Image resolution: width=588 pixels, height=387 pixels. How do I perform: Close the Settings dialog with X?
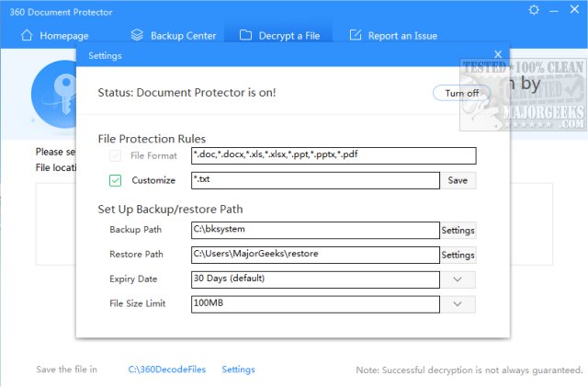pyautogui.click(x=499, y=55)
